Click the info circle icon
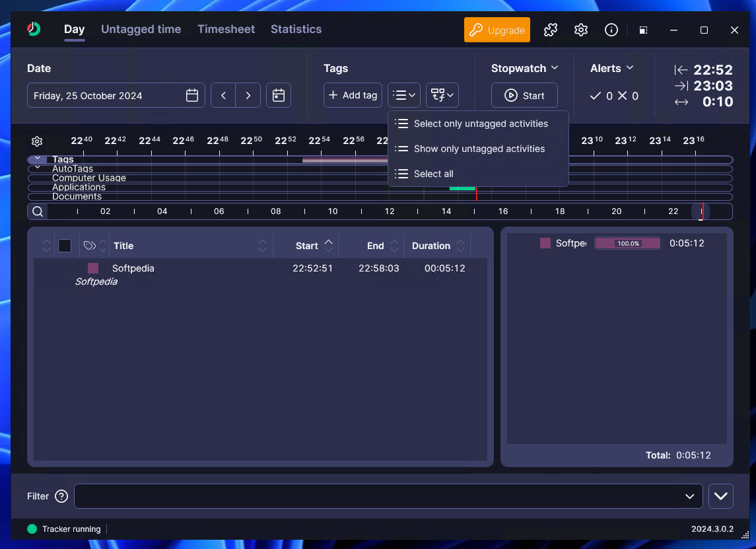Viewport: 756px width, 549px height. pos(611,30)
